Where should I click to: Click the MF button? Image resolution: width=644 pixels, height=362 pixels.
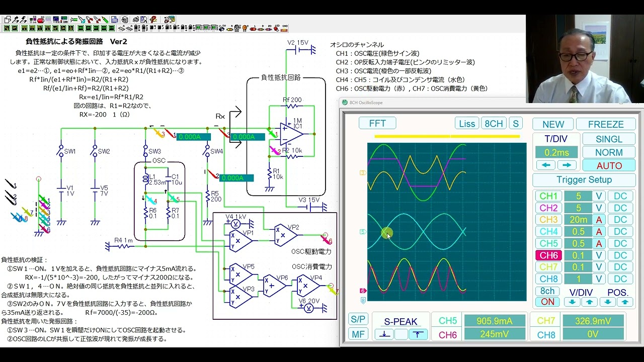pyautogui.click(x=358, y=334)
